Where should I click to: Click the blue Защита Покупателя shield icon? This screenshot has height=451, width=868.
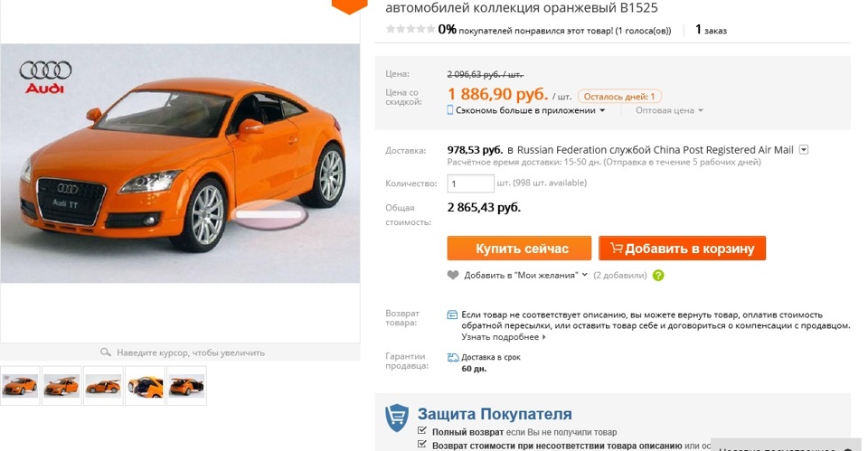coord(397,418)
